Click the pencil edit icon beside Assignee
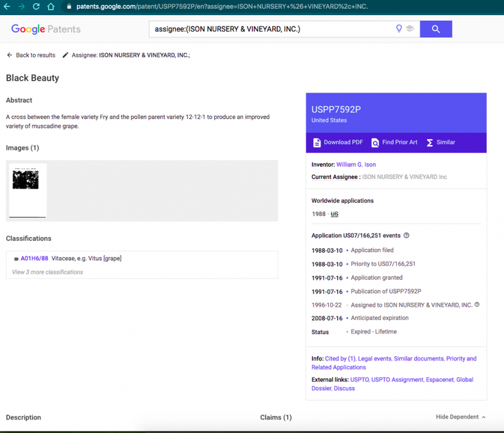 click(x=66, y=55)
